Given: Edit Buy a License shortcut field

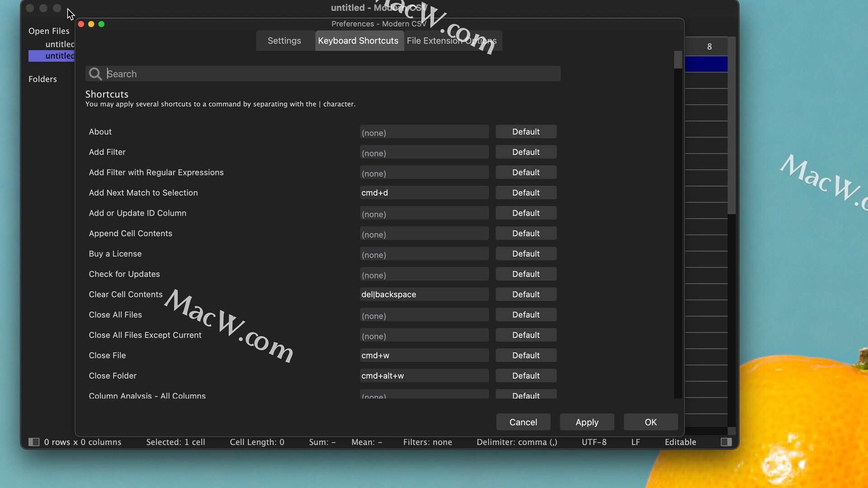Looking at the screenshot, I should click(x=424, y=254).
